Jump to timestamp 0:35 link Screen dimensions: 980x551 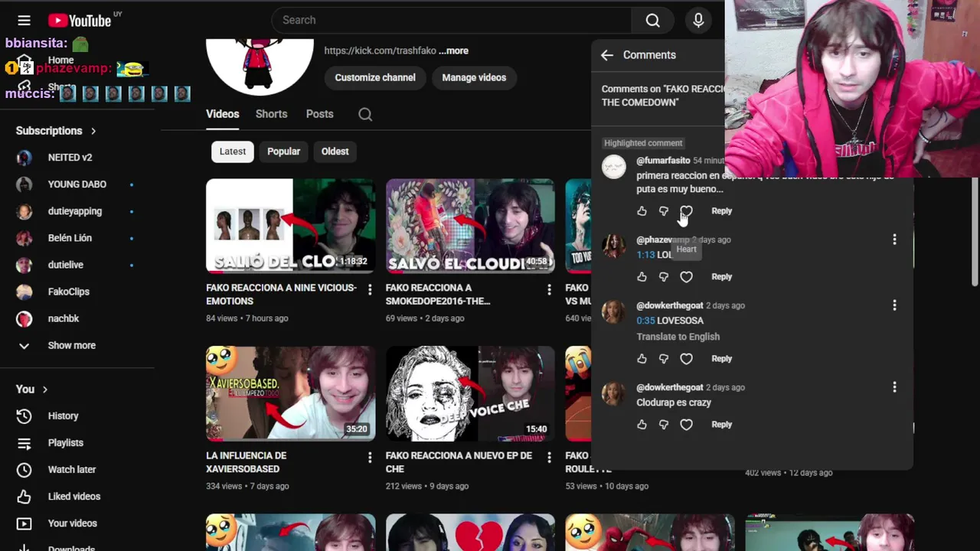coord(645,321)
